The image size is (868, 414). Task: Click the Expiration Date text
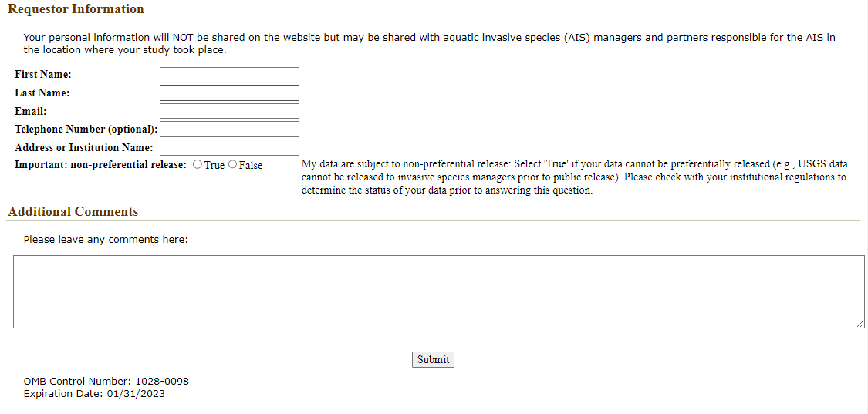click(94, 394)
